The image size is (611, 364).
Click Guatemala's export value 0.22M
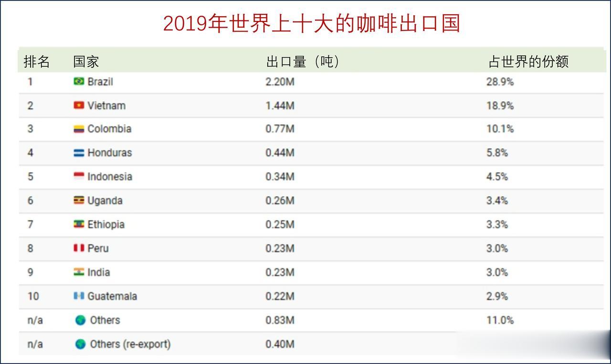pos(280,296)
